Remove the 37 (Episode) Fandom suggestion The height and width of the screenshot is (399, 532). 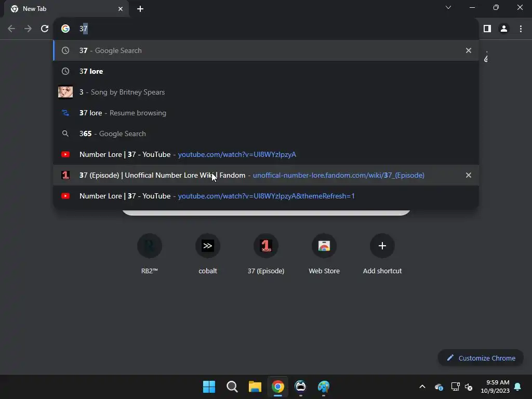coord(468,175)
